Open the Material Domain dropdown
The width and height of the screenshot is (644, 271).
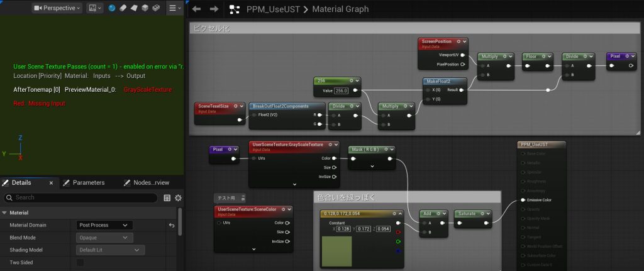click(104, 225)
